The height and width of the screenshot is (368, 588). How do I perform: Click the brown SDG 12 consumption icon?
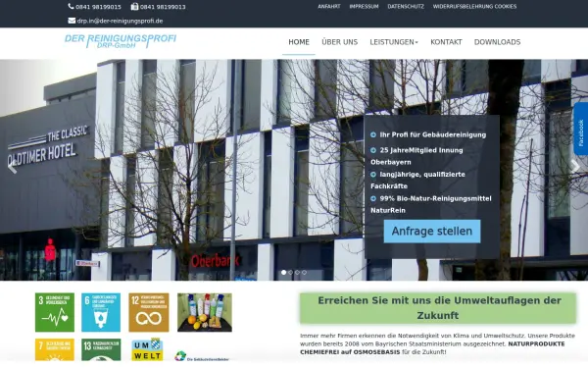click(x=149, y=312)
